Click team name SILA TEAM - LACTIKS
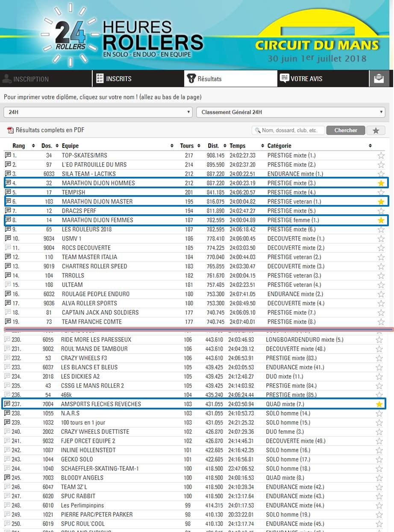 point(89,174)
